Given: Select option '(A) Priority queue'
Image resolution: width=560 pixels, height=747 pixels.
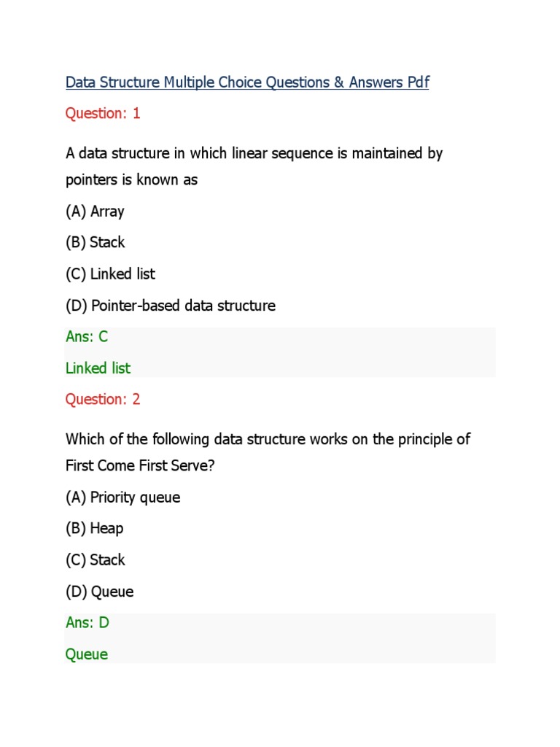Looking at the screenshot, I should coord(122,498).
